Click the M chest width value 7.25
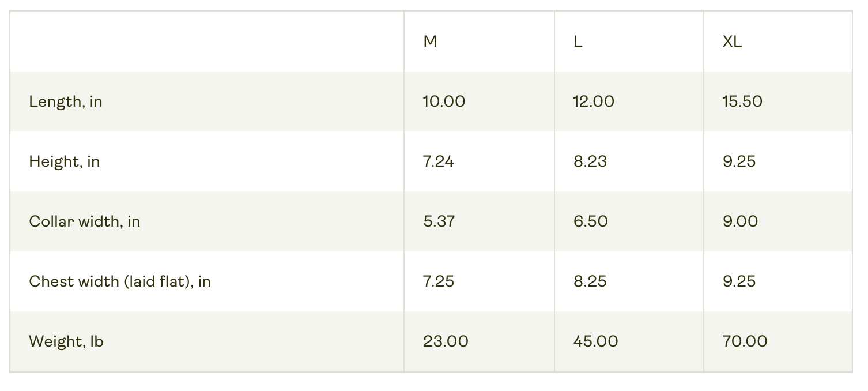The width and height of the screenshot is (868, 391). (x=439, y=281)
